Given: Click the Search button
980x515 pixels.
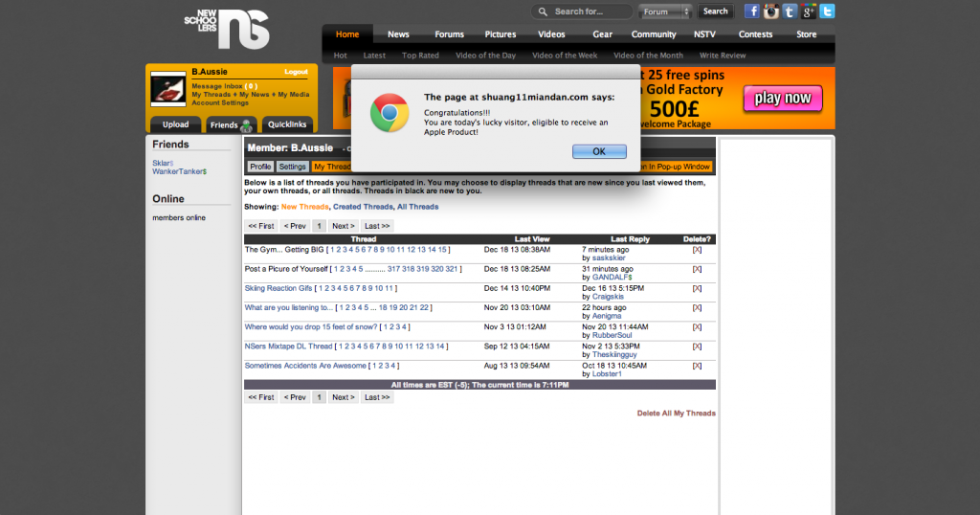Looking at the screenshot, I should (715, 11).
